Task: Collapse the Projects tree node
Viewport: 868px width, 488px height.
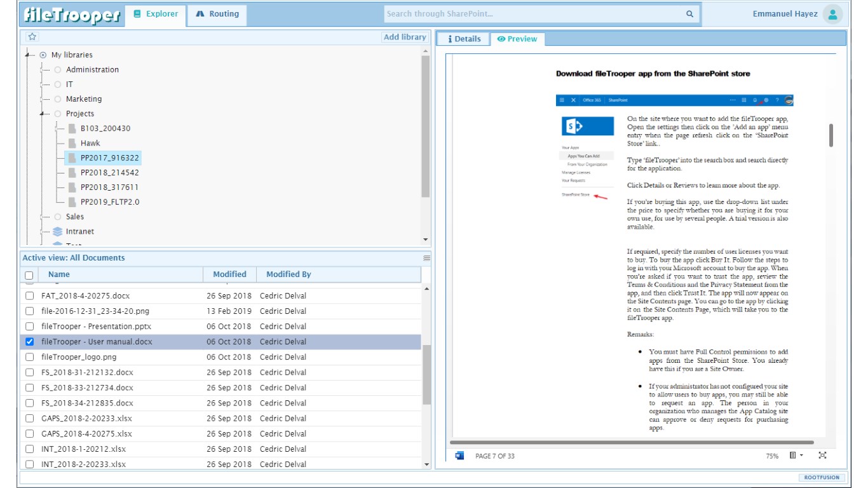Action: pyautogui.click(x=41, y=114)
